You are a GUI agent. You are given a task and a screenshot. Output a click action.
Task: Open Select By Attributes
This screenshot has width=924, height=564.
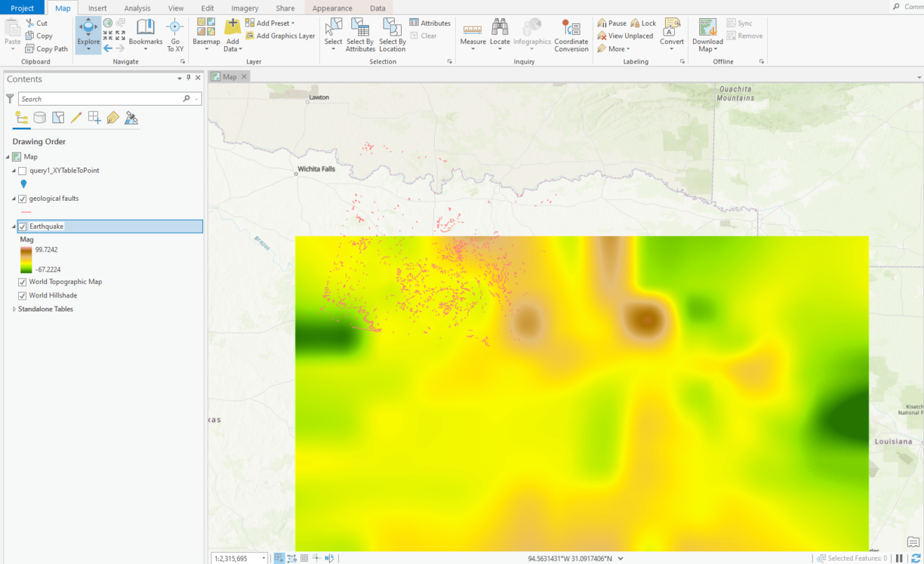coord(360,35)
